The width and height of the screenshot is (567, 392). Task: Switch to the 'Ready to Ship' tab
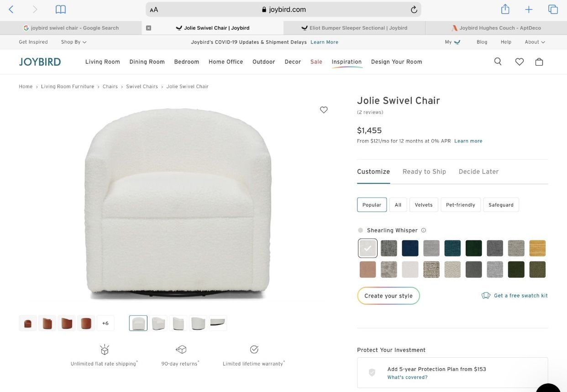(x=424, y=171)
